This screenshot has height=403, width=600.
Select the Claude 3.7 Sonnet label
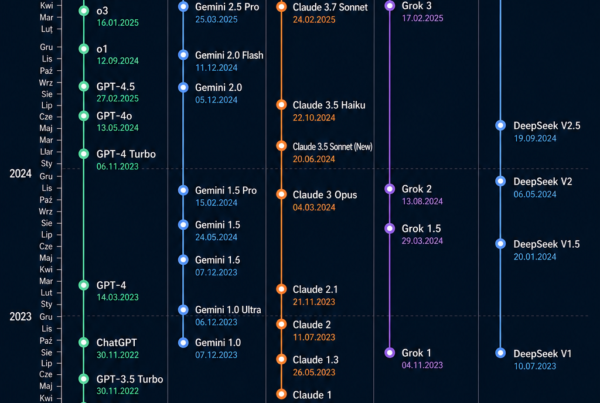[330, 7]
